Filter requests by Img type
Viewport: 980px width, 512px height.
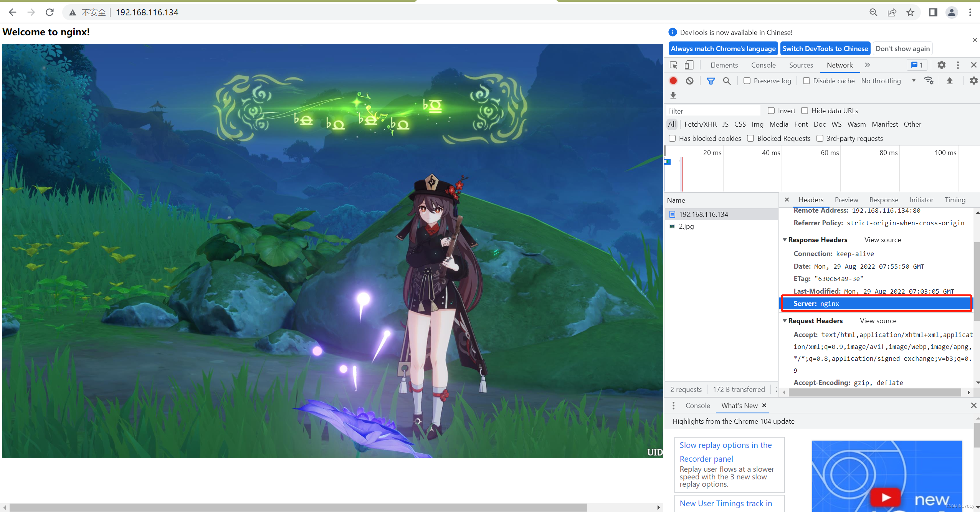pyautogui.click(x=757, y=124)
